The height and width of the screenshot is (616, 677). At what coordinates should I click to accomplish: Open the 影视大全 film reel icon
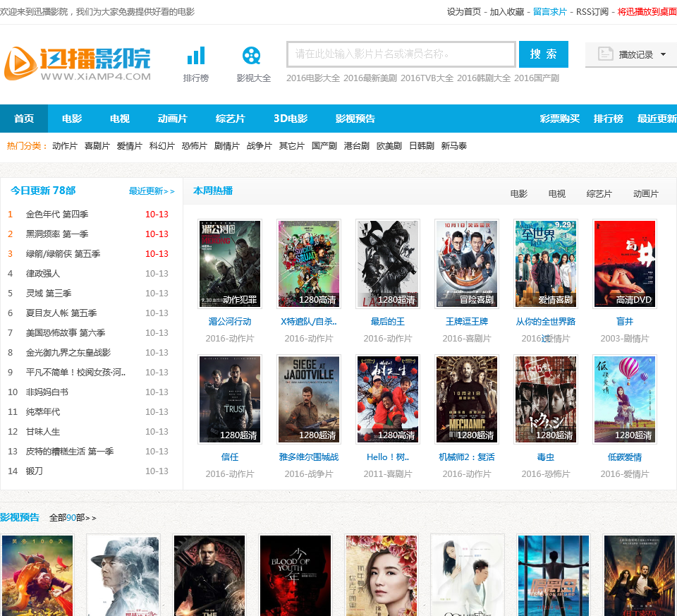tap(251, 56)
